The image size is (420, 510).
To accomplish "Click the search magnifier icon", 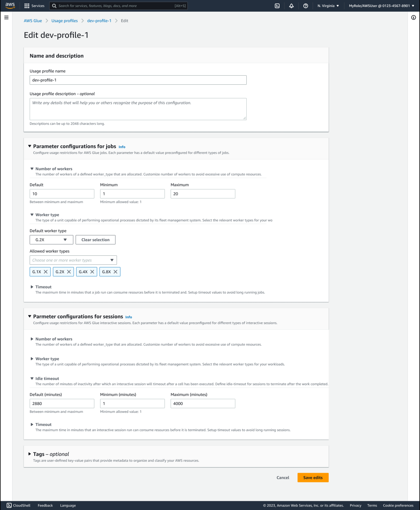I will [54, 6].
